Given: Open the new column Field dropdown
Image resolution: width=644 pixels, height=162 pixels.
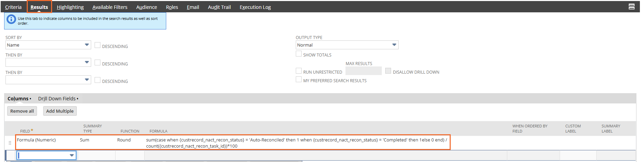Looking at the screenshot, I should [46, 155].
